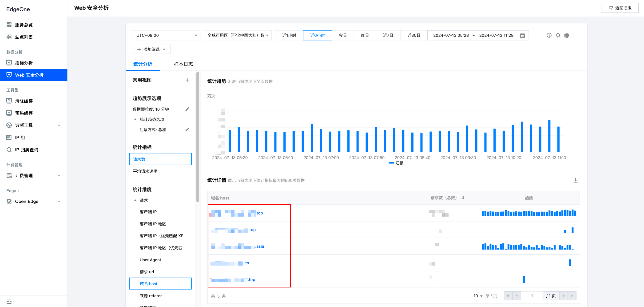
Task: Edit the data granularity pencil icon
Action: coord(187,109)
